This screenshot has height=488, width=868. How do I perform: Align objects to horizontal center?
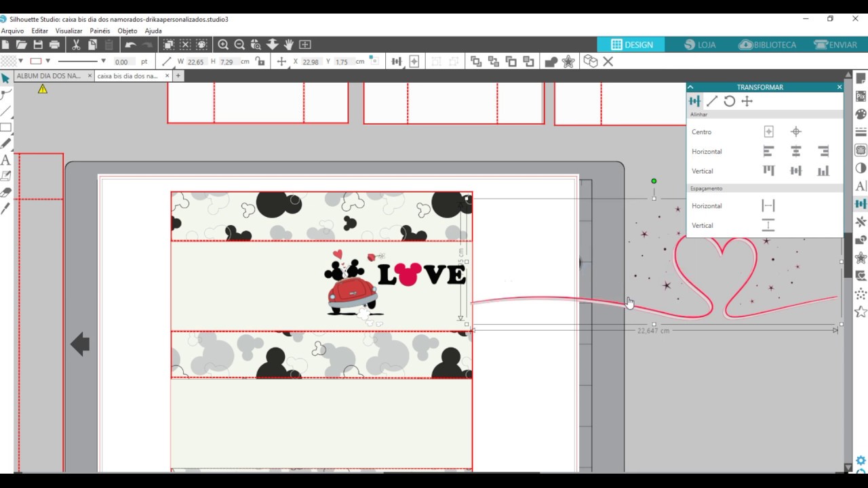(796, 151)
